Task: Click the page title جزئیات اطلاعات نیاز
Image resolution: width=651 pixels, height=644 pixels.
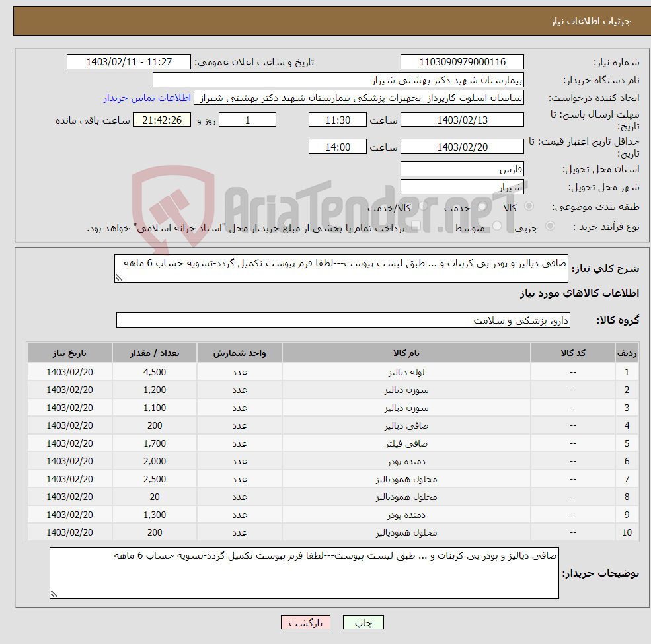Action: click(591, 21)
